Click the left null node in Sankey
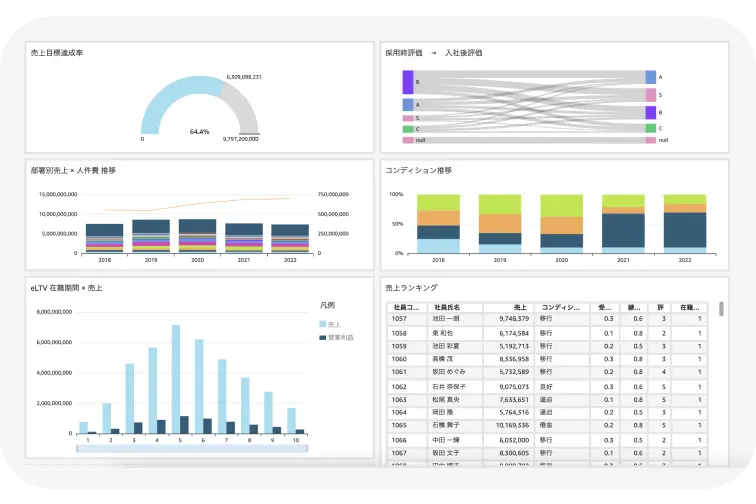Viewport: 756px width, 504px height. 408,140
